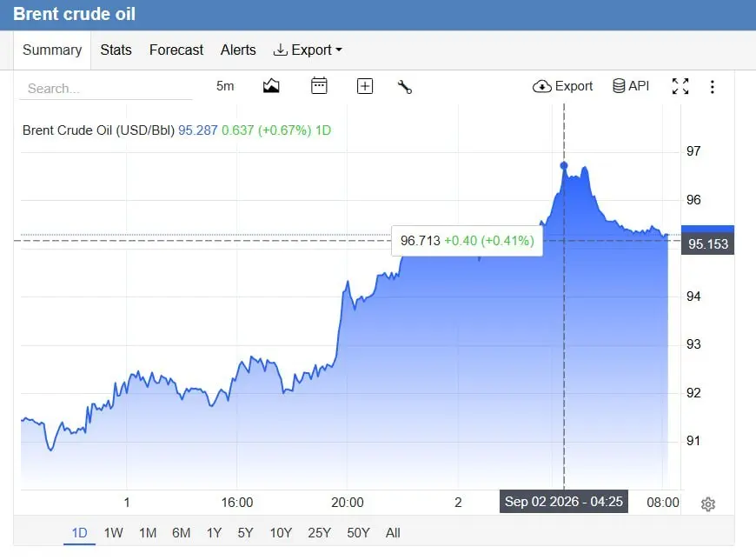The width and height of the screenshot is (756, 560).
Task: Change the 5m interval selector
Action: click(x=225, y=86)
